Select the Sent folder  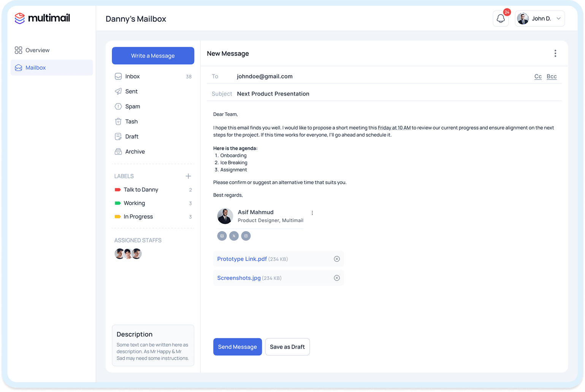pyautogui.click(x=131, y=91)
